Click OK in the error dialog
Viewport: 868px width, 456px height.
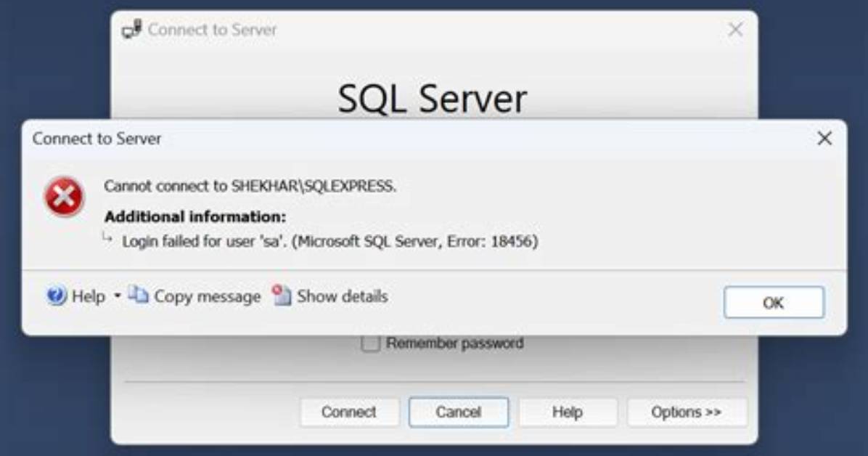[x=774, y=303]
